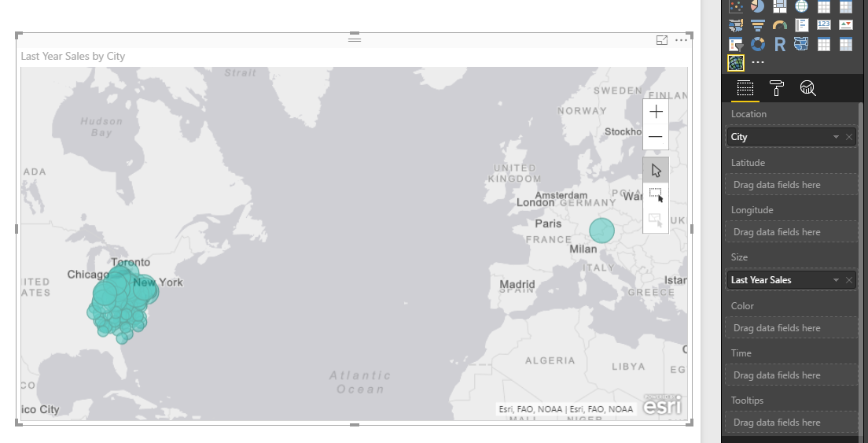The width and height of the screenshot is (868, 443).
Task: Pick the Gauge visualization
Action: click(x=779, y=25)
